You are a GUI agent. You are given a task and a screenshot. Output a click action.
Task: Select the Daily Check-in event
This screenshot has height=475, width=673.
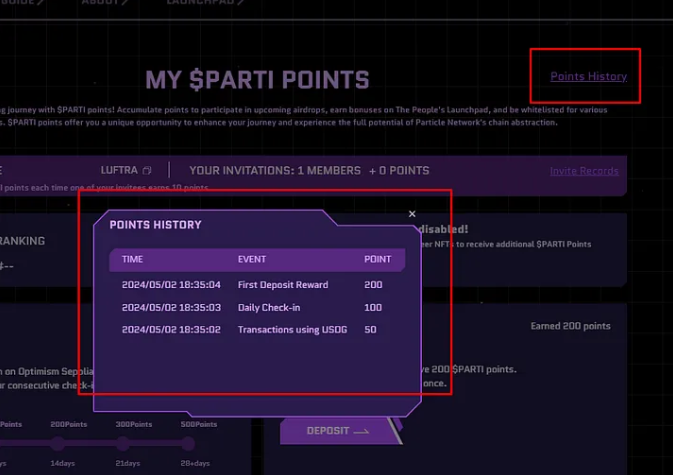coord(269,308)
